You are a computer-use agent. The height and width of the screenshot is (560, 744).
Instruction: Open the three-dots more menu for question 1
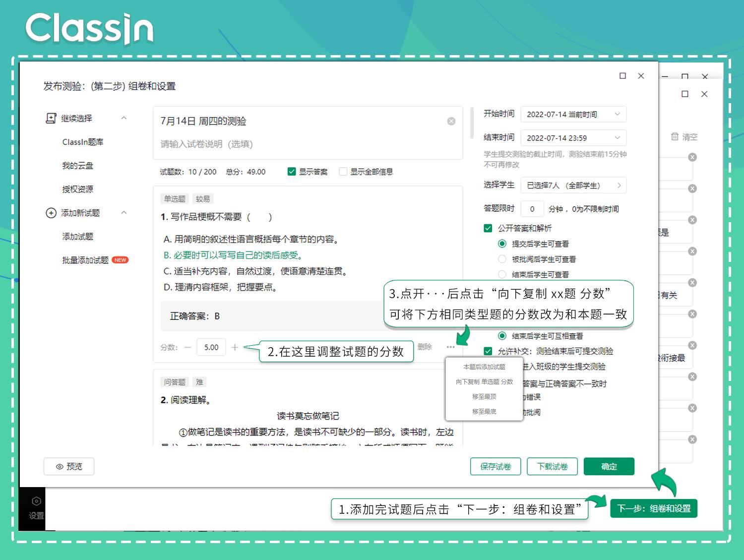point(450,347)
